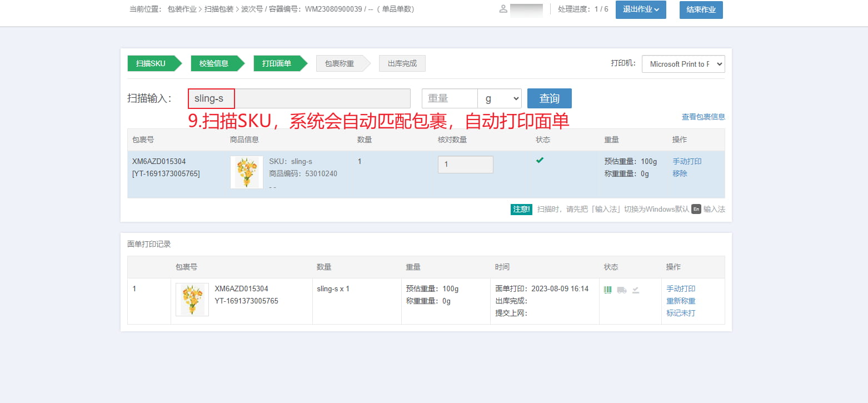Open the weight unit g dropdown
This screenshot has height=403, width=868.
pos(500,98)
